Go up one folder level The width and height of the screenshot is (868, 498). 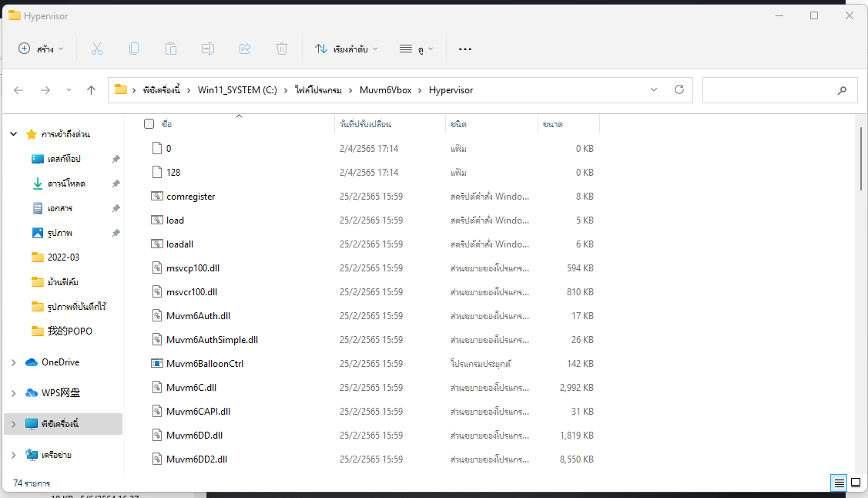pyautogui.click(x=92, y=89)
